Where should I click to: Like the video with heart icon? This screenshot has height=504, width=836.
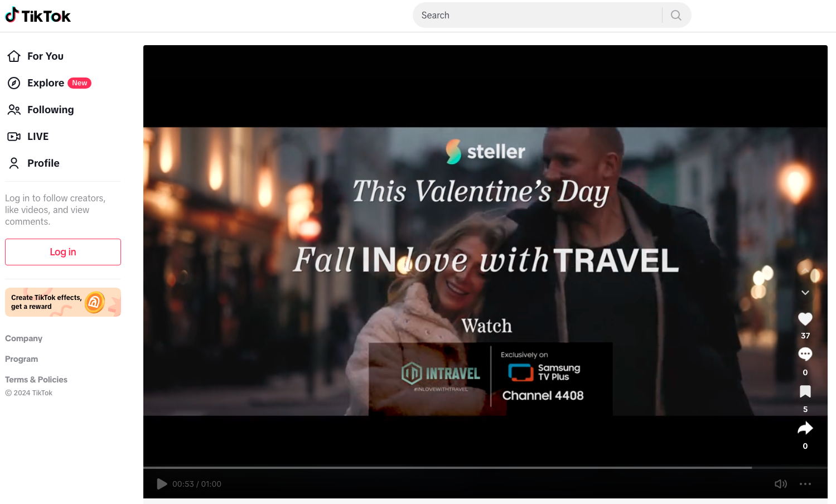[805, 319]
